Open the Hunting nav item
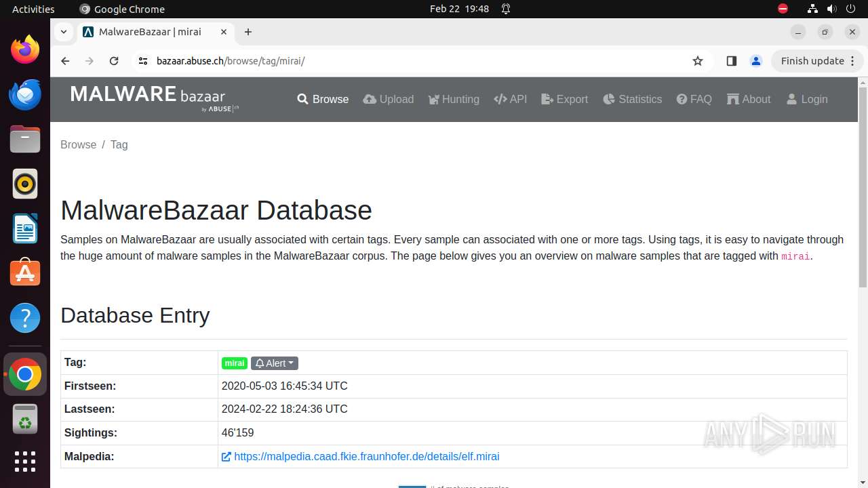Viewport: 868px width, 488px height. click(454, 99)
